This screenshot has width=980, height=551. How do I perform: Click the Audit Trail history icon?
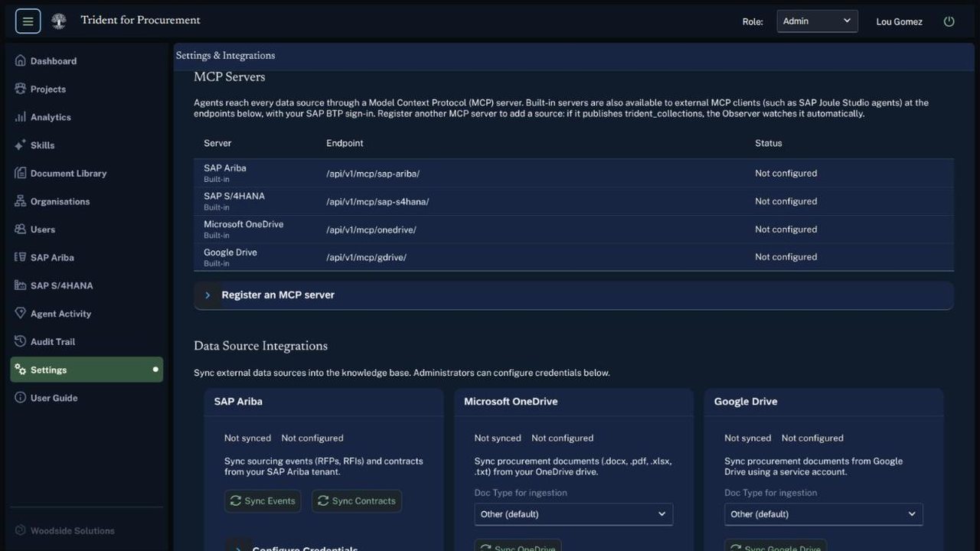click(21, 341)
